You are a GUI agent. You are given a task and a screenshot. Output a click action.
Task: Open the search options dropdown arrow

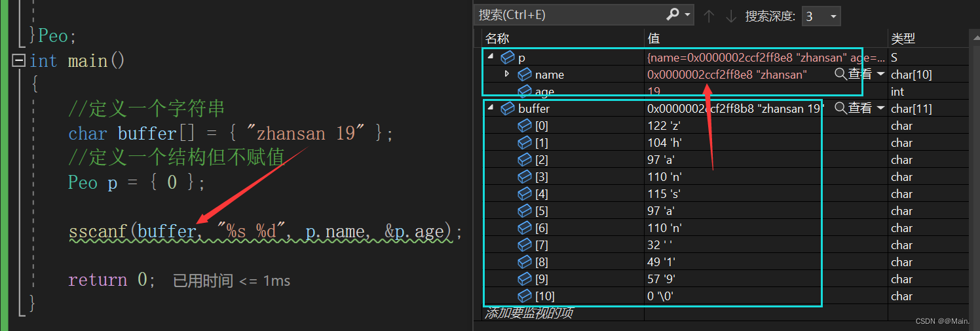coord(688,14)
